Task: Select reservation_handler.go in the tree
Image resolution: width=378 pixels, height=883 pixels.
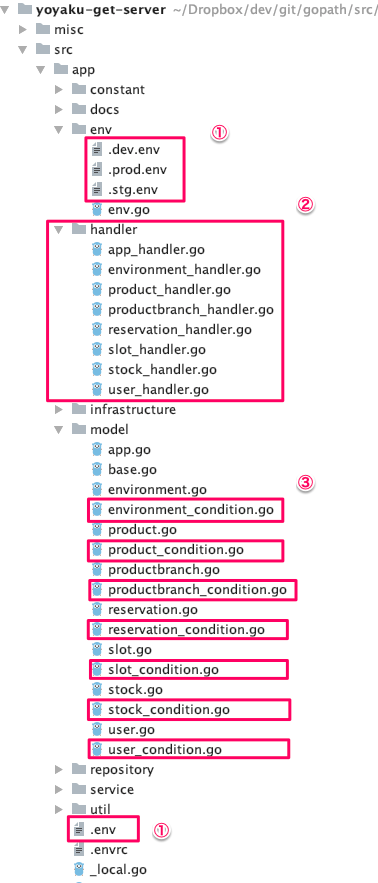Action: point(180,329)
